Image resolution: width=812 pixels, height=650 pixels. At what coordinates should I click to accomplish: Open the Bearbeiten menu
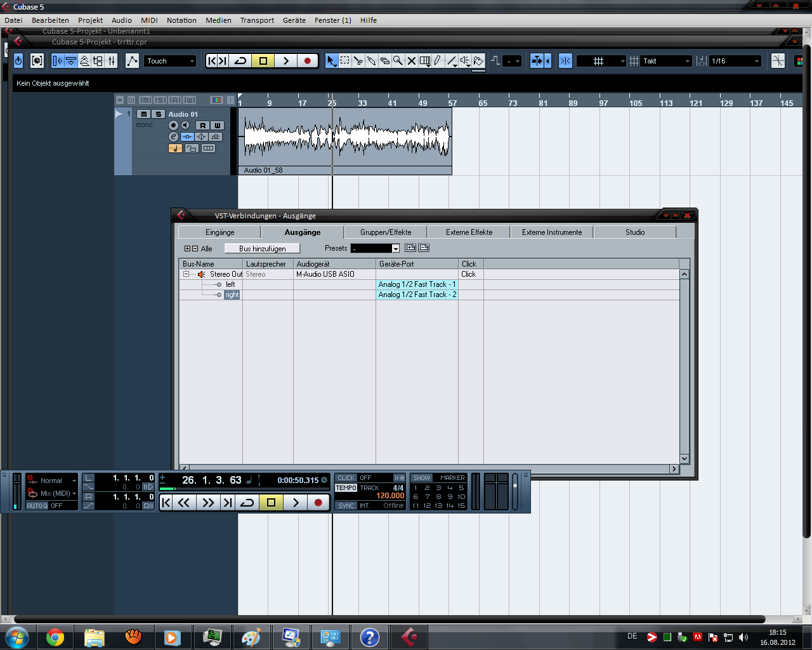[50, 20]
